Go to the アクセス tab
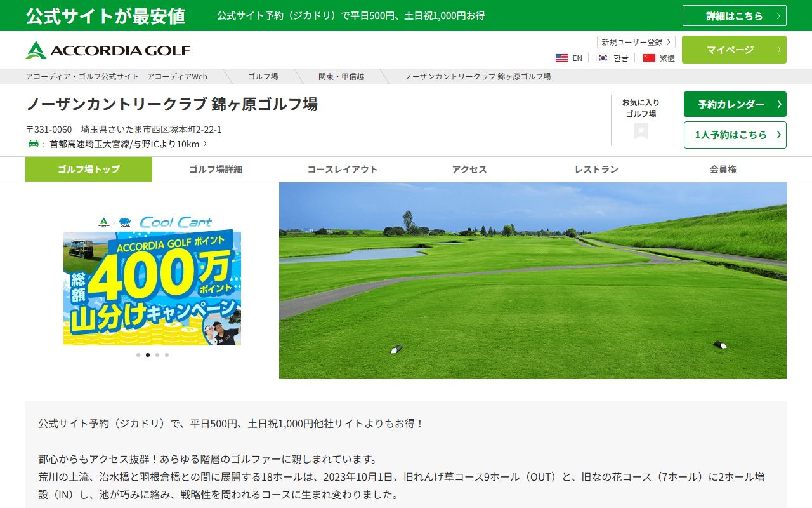The height and width of the screenshot is (508, 812). pos(469,170)
